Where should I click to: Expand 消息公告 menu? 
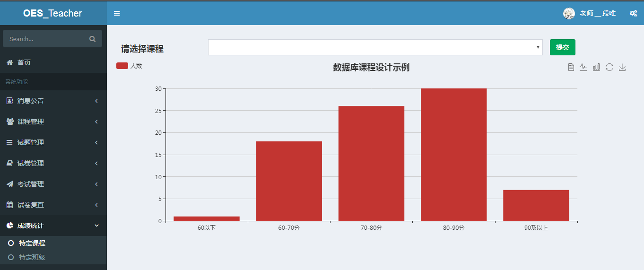[53, 101]
